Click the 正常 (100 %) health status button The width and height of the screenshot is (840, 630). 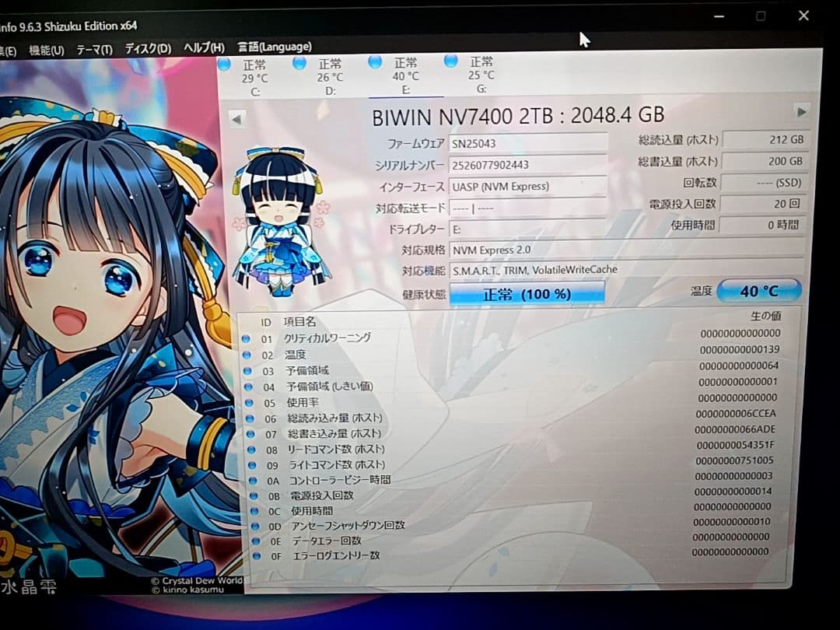(527, 294)
